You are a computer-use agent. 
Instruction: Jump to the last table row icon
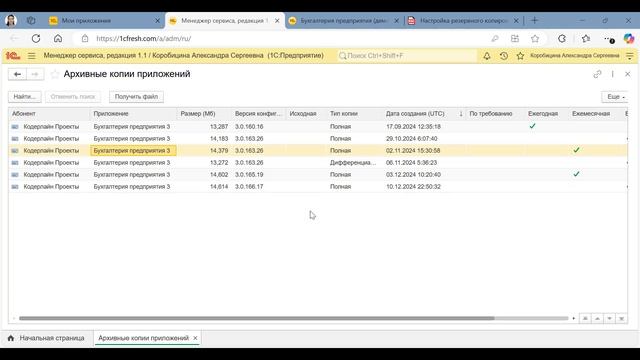622,318
